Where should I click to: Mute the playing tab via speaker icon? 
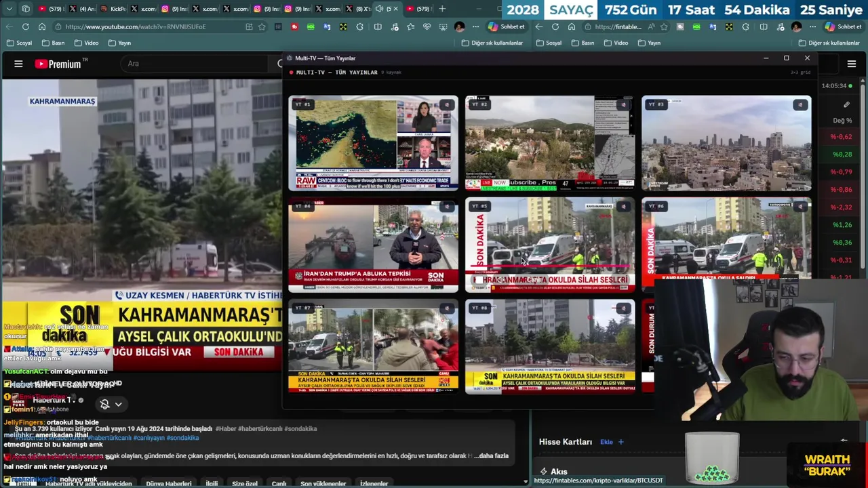pyautogui.click(x=379, y=9)
